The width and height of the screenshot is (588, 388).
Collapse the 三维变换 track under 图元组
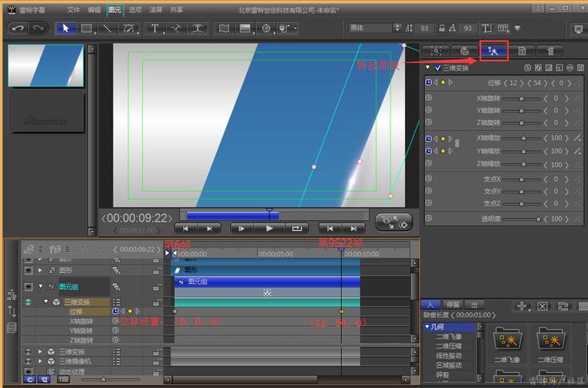point(45,301)
